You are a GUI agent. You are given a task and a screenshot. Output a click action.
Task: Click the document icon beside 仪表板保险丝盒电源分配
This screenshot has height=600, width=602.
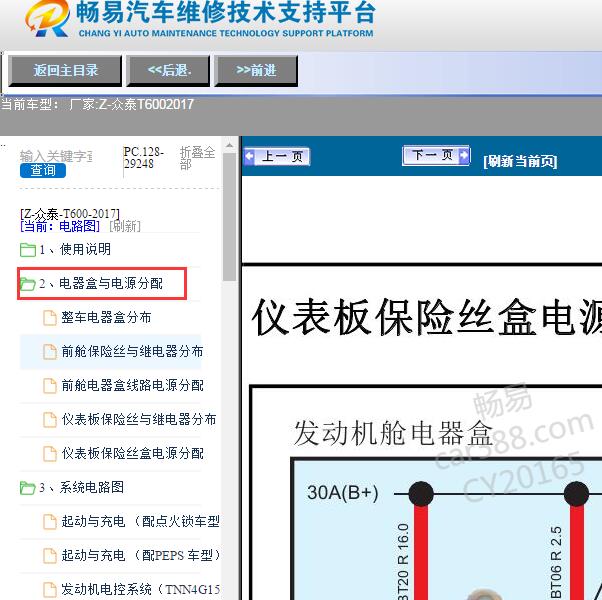50,454
